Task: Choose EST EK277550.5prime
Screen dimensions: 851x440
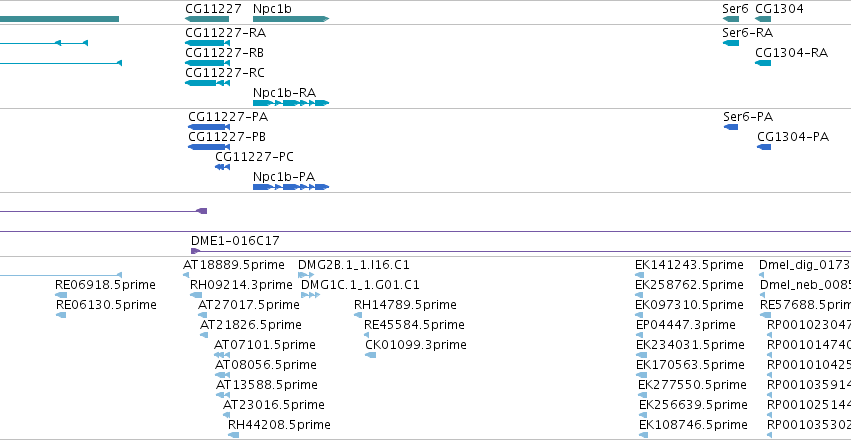Action: (643, 396)
